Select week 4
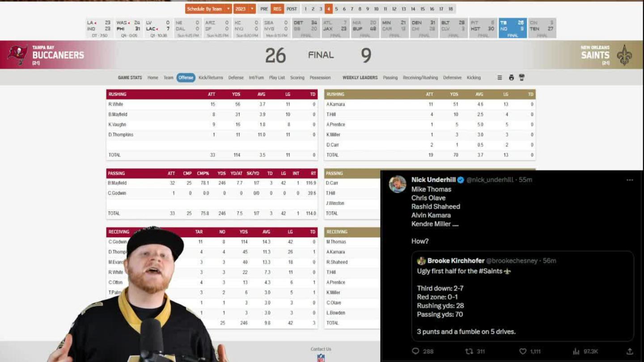The height and width of the screenshot is (362, 644). point(329,9)
